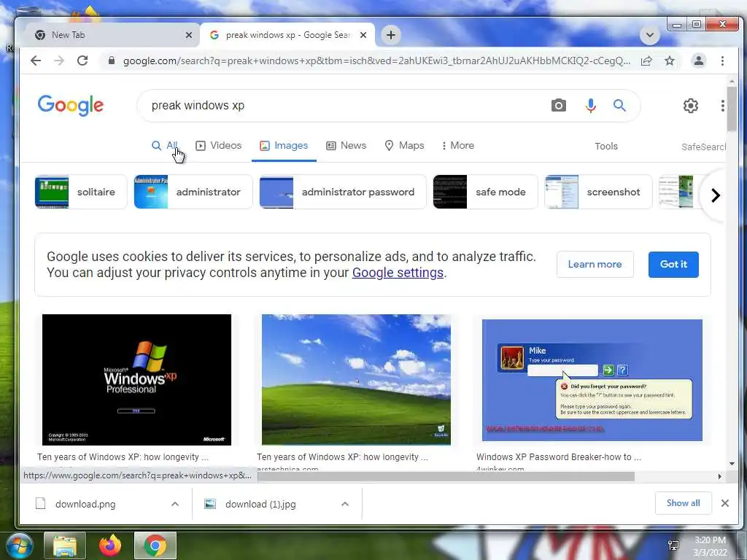
Task: Share this page via address bar icon
Action: point(646,61)
